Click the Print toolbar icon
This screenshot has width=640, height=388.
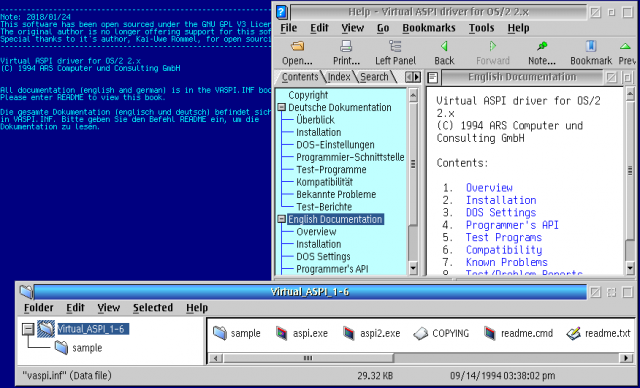[x=346, y=47]
